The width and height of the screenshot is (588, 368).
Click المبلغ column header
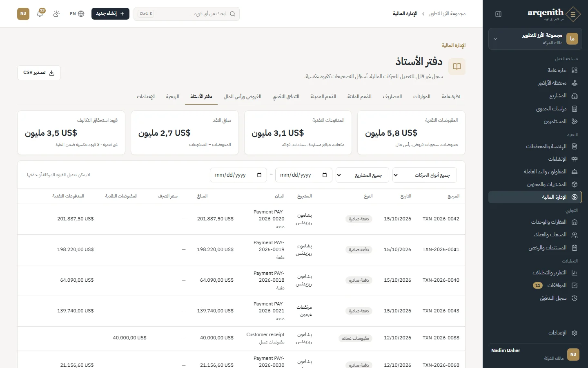click(203, 196)
